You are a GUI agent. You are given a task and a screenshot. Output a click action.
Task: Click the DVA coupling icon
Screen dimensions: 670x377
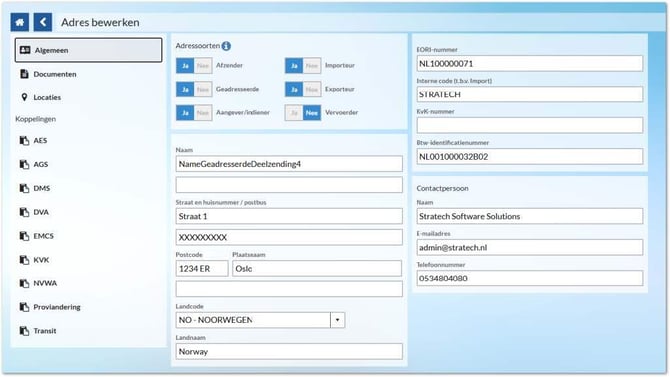click(24, 212)
